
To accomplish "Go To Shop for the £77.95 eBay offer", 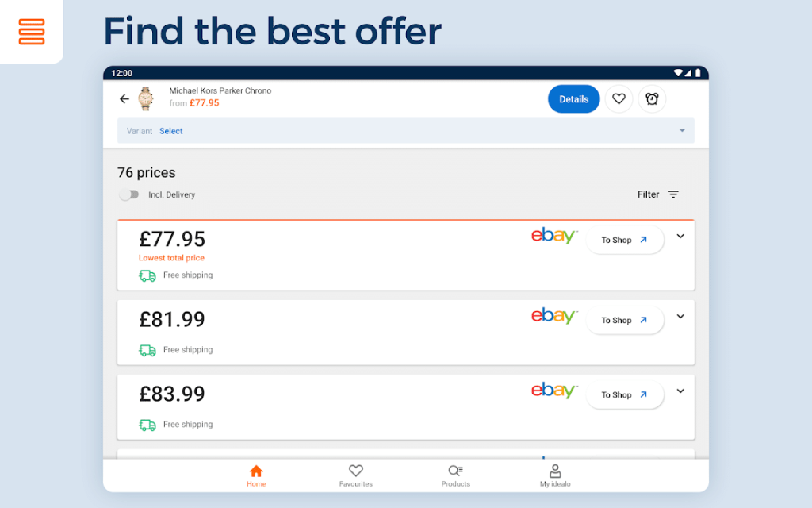I will pyautogui.click(x=625, y=240).
